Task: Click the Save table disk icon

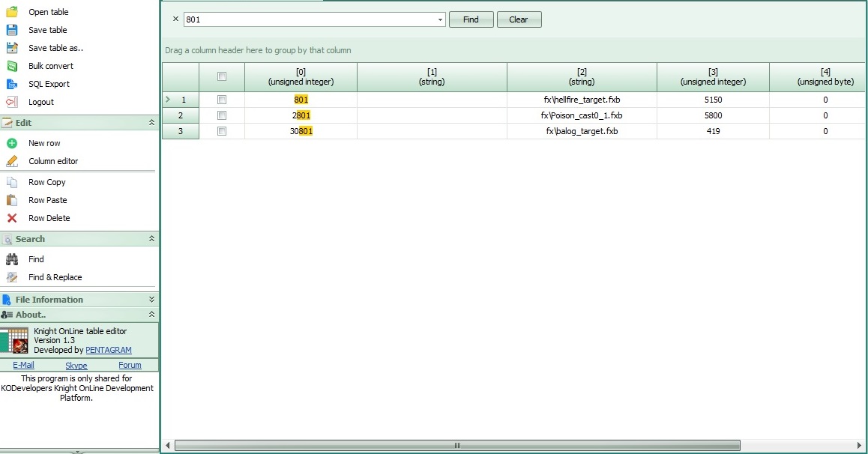Action: pyautogui.click(x=12, y=30)
